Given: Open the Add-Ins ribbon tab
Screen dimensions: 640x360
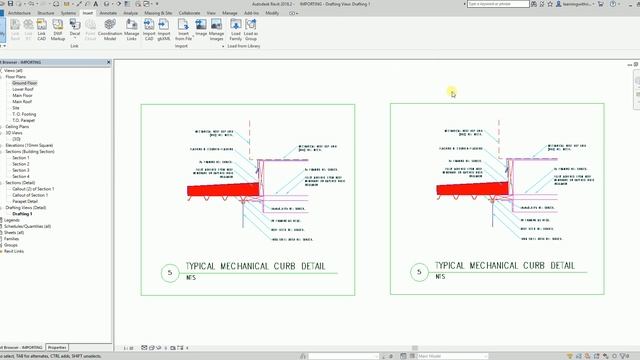Looking at the screenshot, I should (251, 13).
